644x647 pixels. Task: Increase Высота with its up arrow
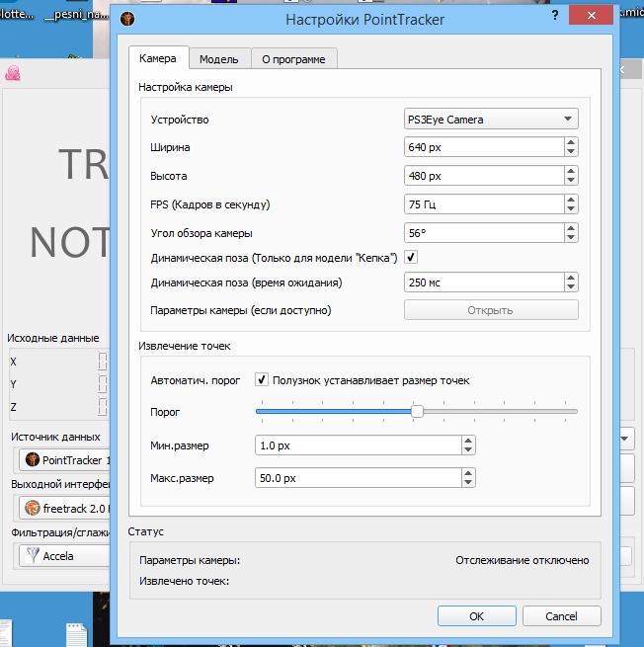pos(571,171)
